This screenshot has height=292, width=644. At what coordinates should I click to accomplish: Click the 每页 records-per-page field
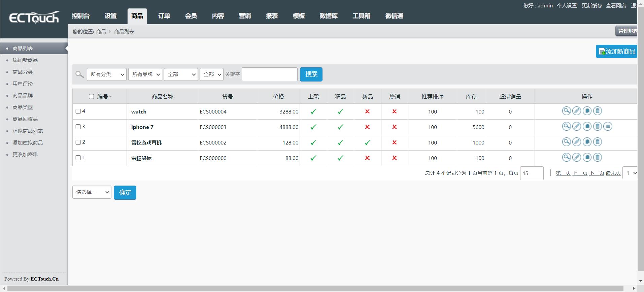tap(532, 173)
